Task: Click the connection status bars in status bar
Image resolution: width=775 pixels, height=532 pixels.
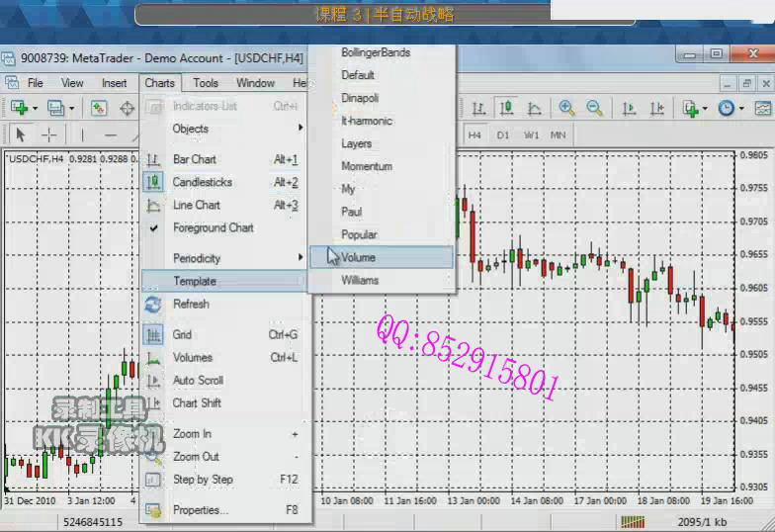Action: tap(633, 521)
